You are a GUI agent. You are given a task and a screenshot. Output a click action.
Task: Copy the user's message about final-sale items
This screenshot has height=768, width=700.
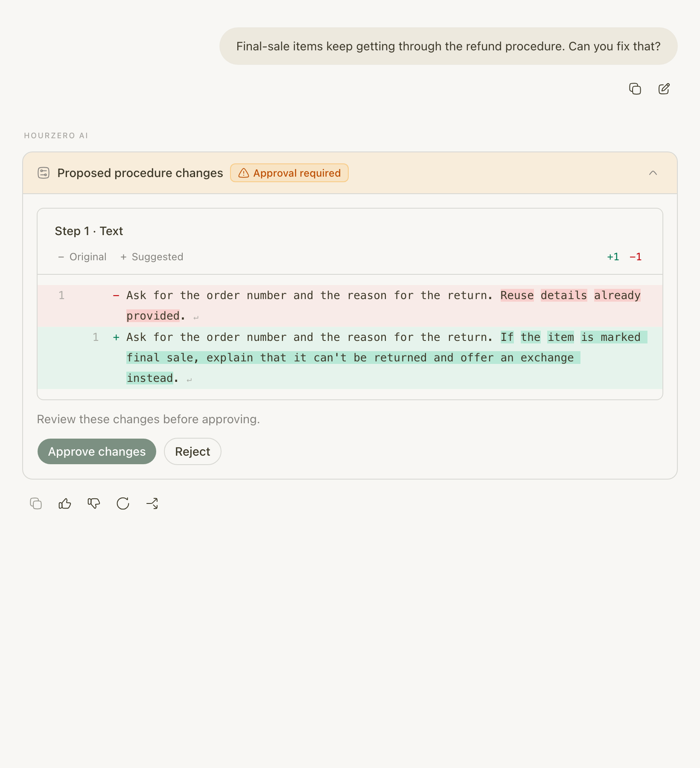635,89
